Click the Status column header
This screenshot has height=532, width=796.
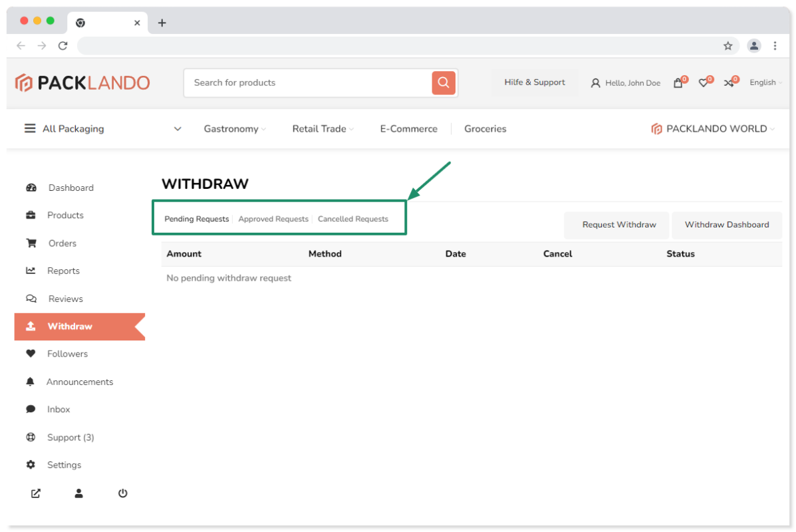coord(680,254)
